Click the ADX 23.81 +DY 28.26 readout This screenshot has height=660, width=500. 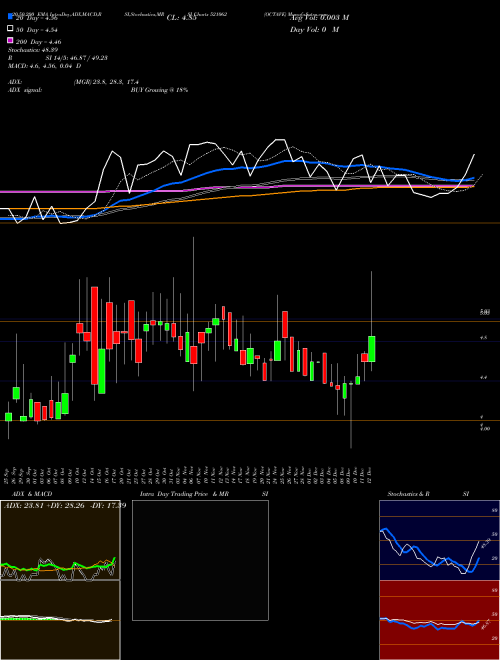[x=65, y=505]
